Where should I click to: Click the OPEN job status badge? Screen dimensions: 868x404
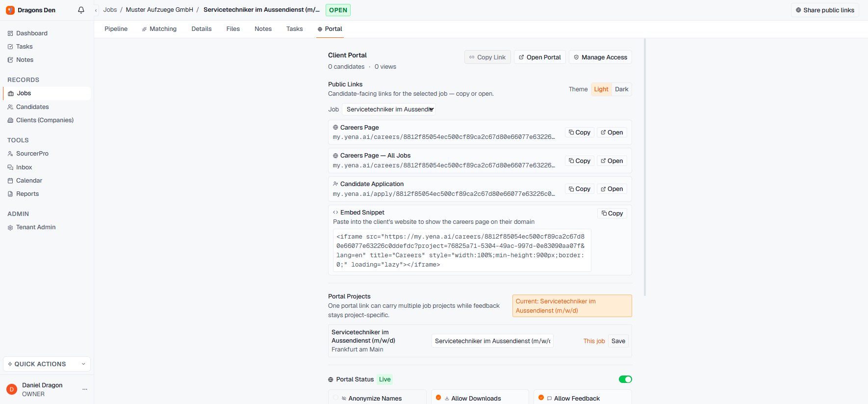coord(338,10)
